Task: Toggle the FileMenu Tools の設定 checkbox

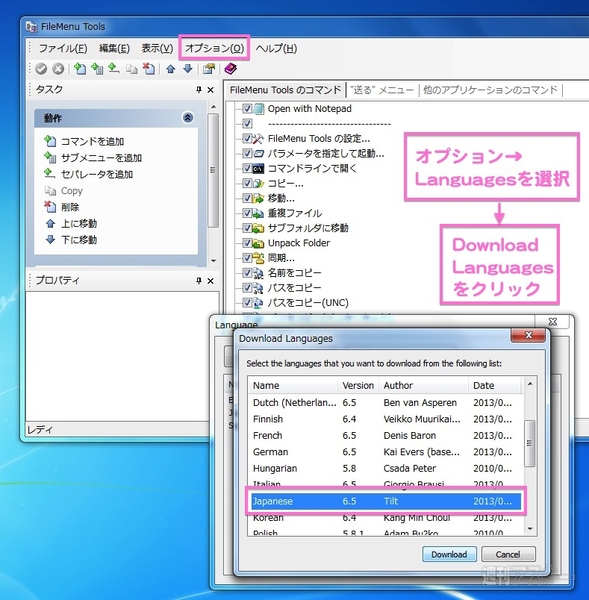Action: pyautogui.click(x=247, y=139)
